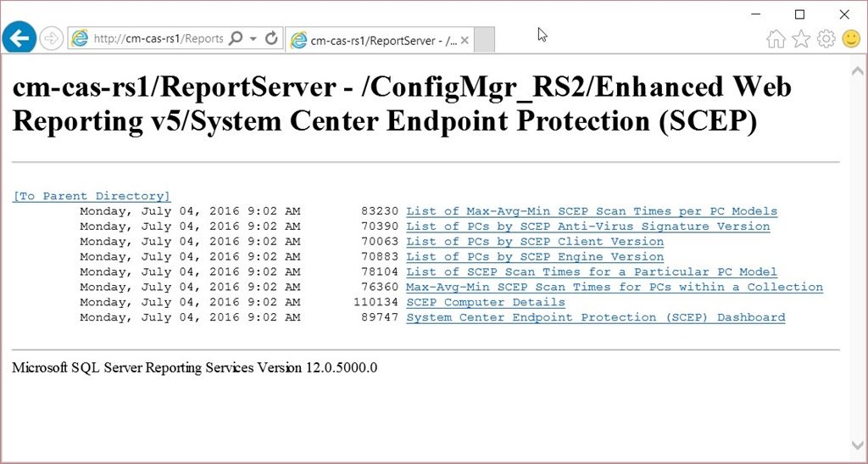Click the Refresh page icon
Viewport: 868px width, 464px height.
pos(271,38)
